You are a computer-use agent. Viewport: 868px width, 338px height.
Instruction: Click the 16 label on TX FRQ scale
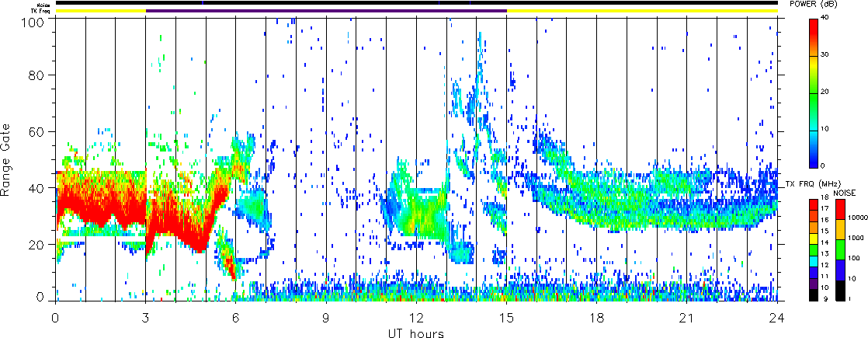pos(825,220)
